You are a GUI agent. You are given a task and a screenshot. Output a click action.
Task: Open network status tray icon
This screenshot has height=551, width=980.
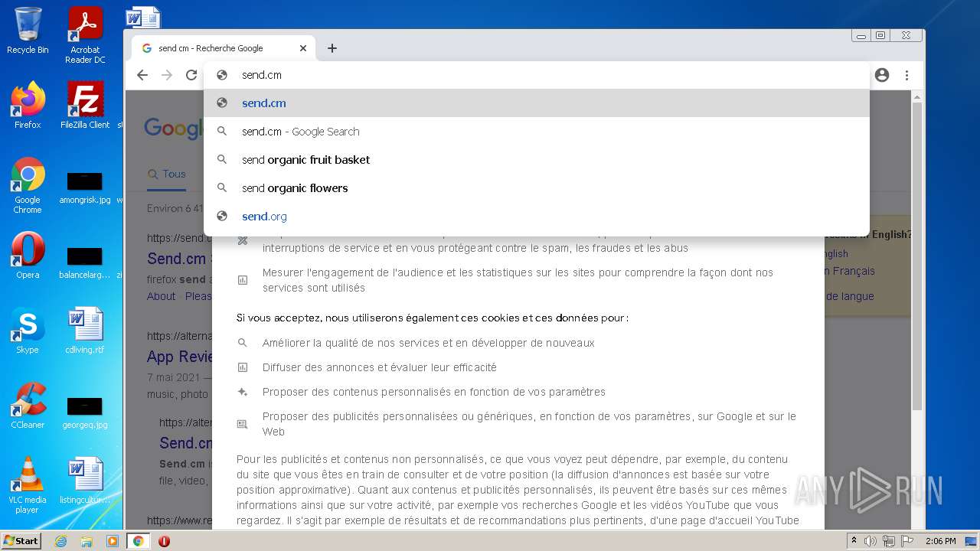(x=889, y=541)
